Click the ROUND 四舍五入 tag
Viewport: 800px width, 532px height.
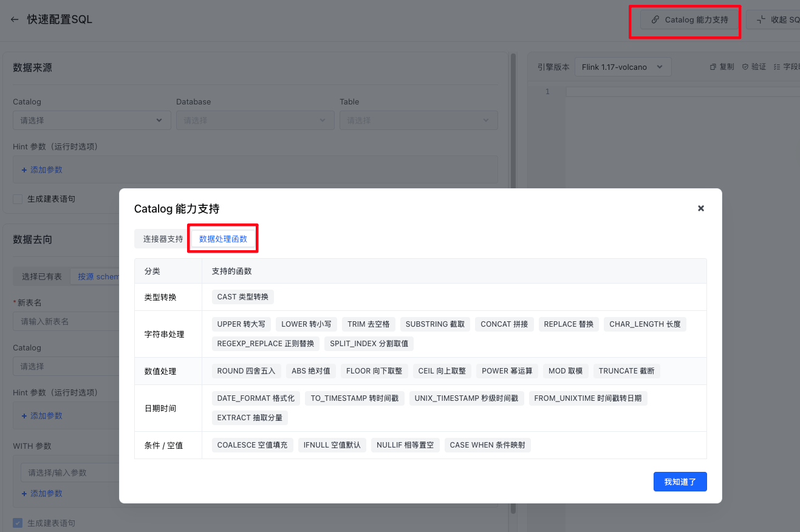pyautogui.click(x=246, y=371)
